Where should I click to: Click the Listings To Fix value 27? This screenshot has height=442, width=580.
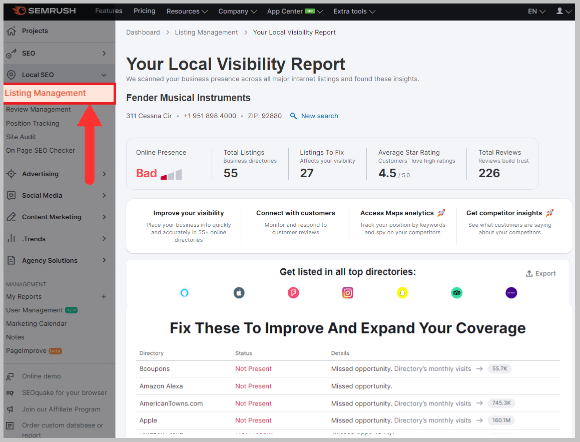(x=307, y=173)
